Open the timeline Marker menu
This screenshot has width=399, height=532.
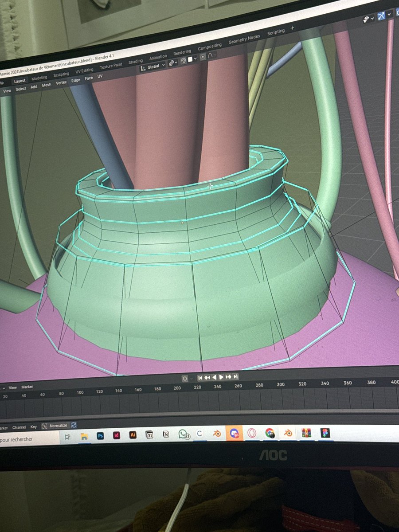[x=27, y=387]
